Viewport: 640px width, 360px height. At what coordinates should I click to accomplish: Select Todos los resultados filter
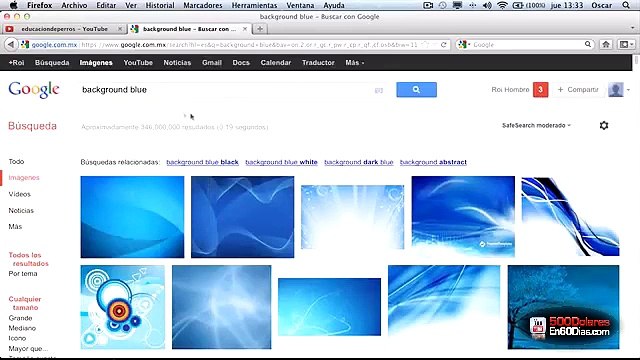coord(28,259)
